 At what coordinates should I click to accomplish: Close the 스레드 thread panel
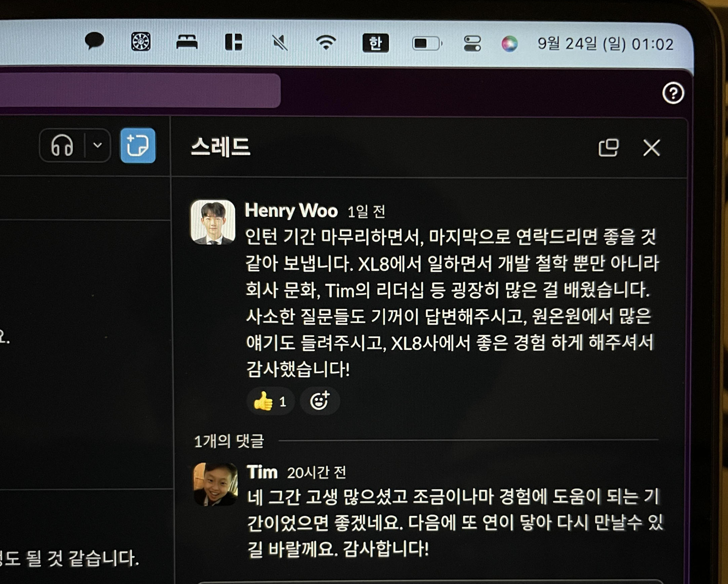tap(651, 148)
